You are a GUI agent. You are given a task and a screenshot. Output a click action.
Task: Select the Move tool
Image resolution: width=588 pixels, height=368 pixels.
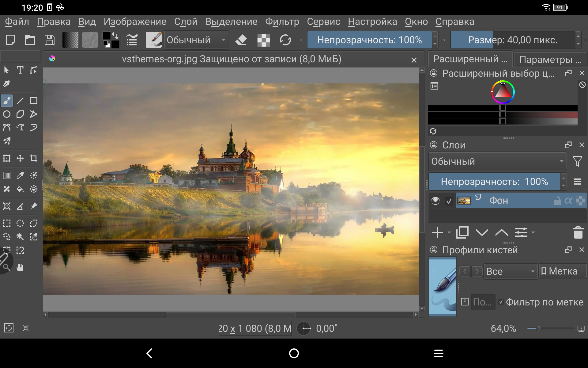coord(20,158)
